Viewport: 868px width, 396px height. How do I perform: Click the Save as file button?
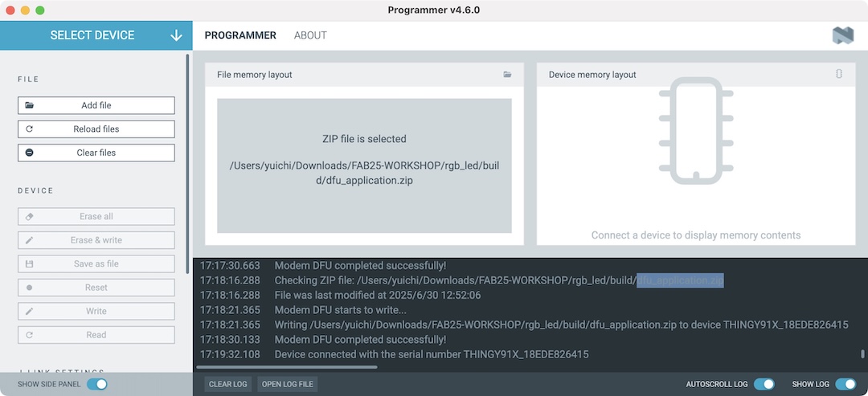96,263
